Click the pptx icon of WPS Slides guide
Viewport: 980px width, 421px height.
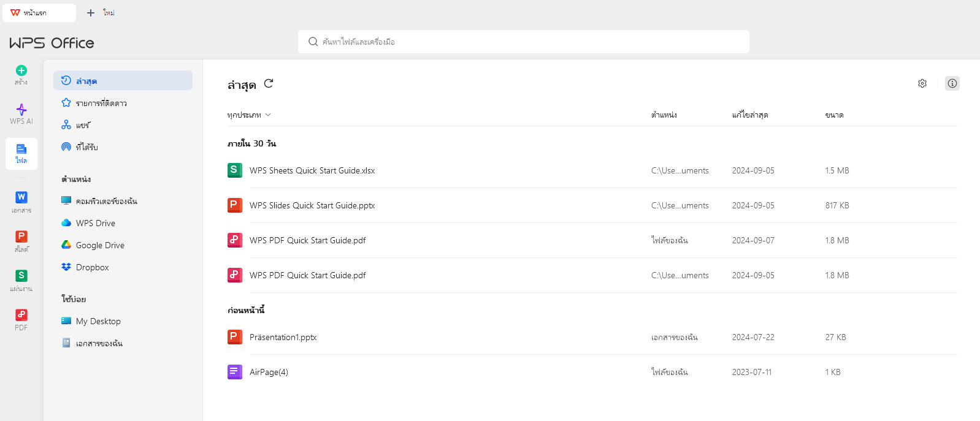coord(235,205)
